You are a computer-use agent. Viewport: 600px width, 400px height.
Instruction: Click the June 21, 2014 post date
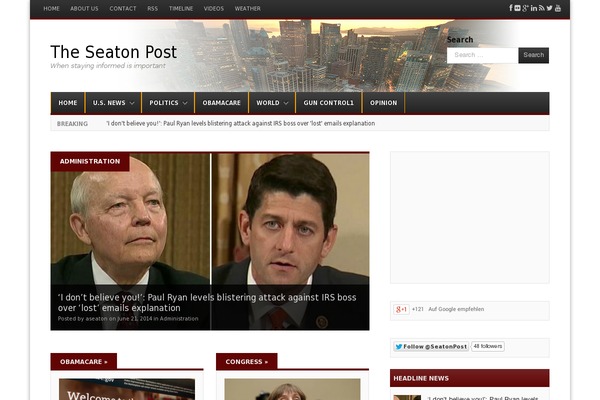click(135, 318)
